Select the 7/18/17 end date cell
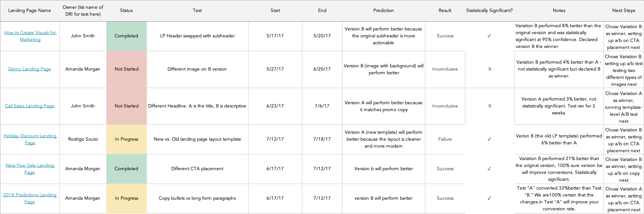Screen dimensions: 644x214 322,139
